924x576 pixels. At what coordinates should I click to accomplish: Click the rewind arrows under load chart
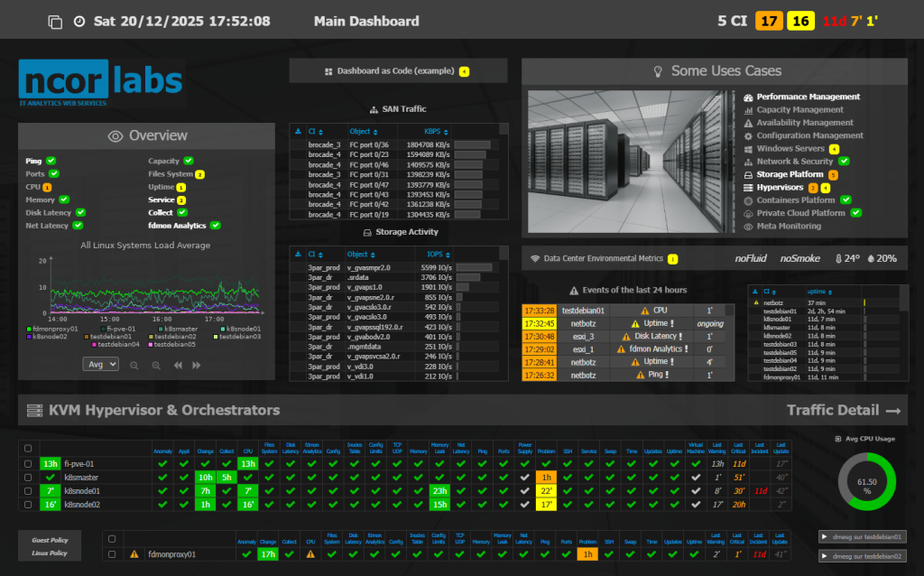tap(178, 365)
